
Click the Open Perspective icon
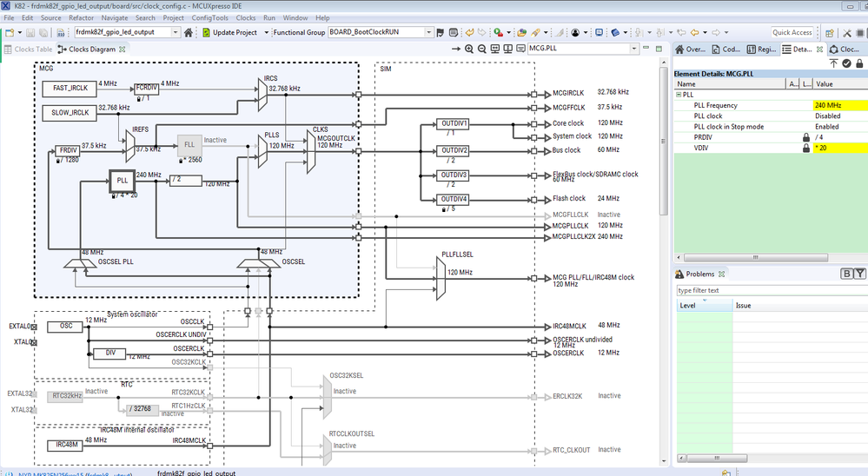[829, 33]
